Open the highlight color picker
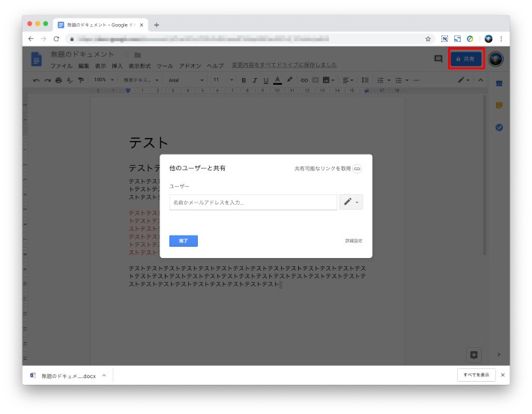The width and height of the screenshot is (532, 414). tap(289, 79)
